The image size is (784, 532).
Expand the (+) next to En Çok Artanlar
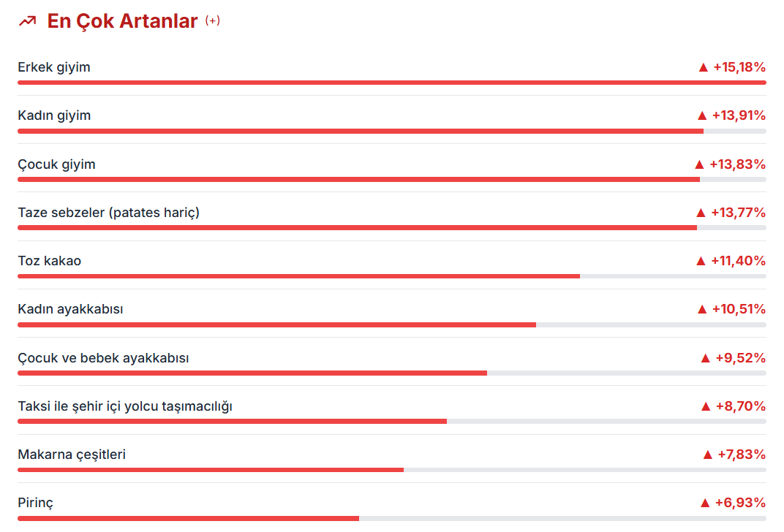click(212, 20)
